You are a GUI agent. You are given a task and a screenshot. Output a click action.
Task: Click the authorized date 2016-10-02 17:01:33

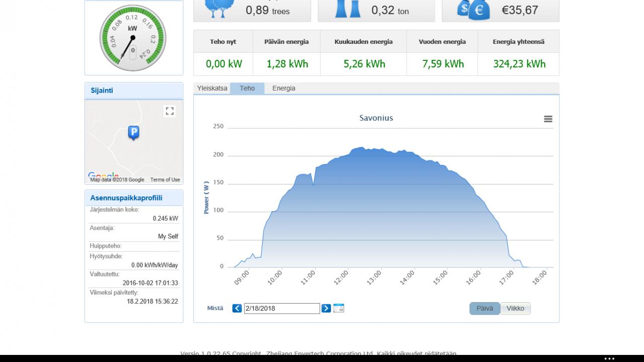[x=150, y=283]
